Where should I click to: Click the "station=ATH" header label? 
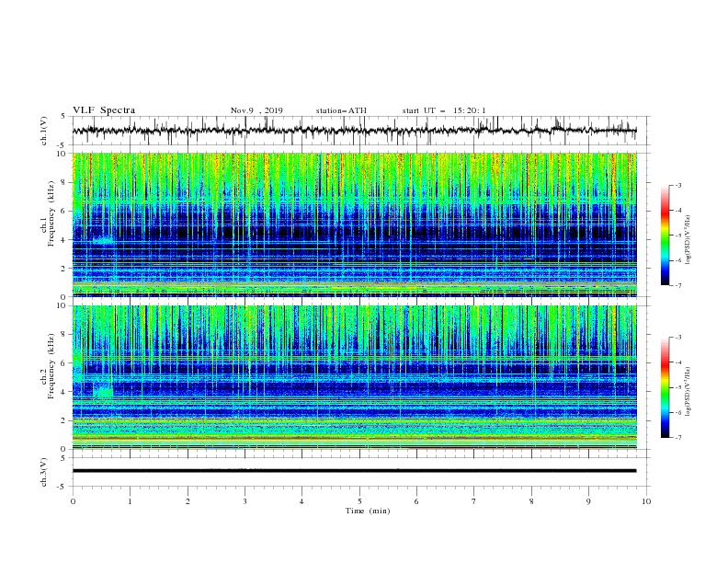(341, 110)
